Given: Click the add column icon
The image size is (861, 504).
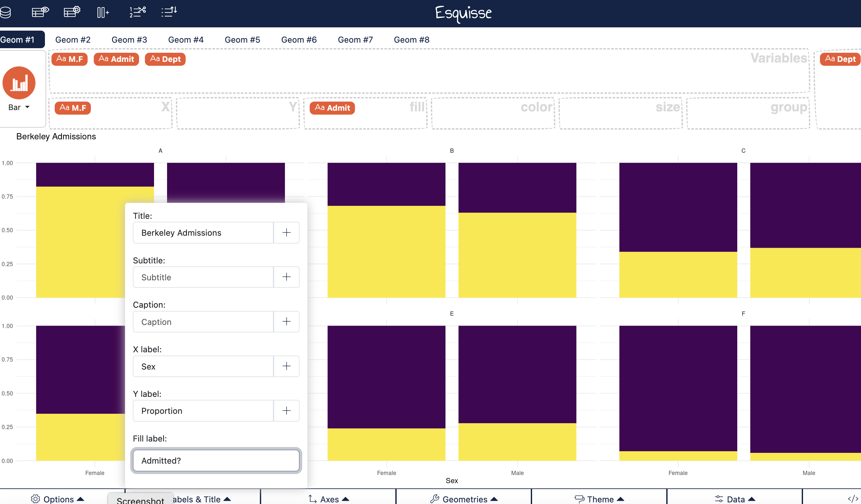Looking at the screenshot, I should click(x=103, y=13).
